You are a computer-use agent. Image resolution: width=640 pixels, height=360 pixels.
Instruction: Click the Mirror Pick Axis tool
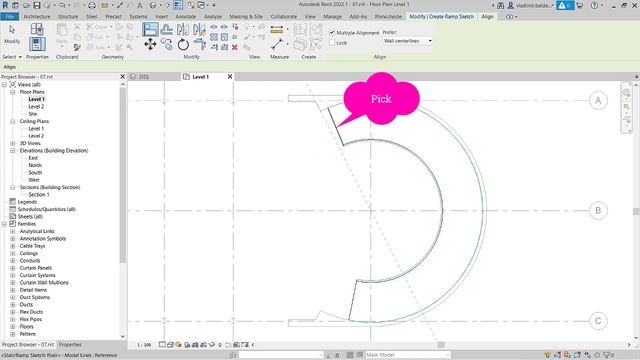[183, 29]
